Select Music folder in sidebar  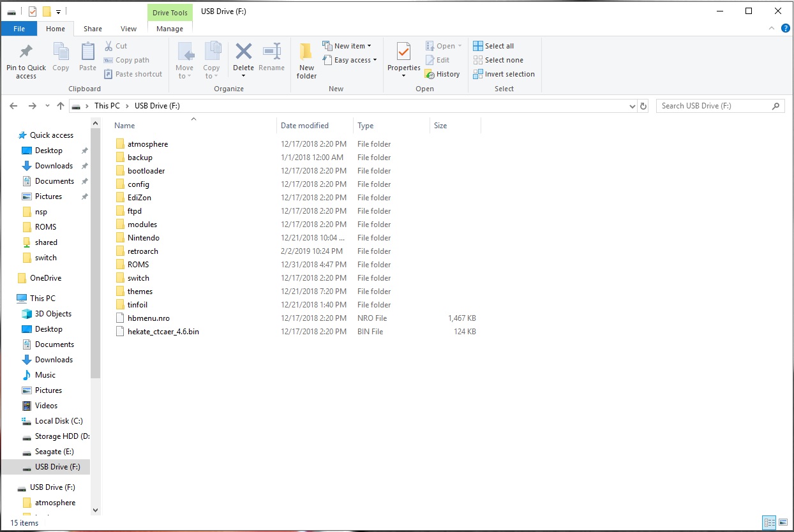pos(45,375)
